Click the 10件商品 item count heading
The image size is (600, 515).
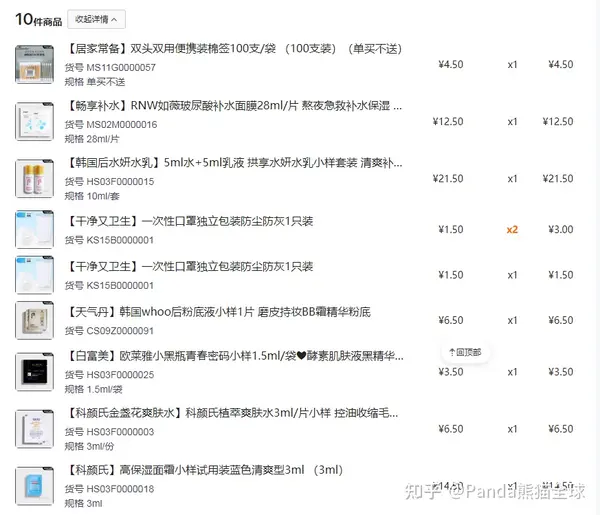[39, 20]
